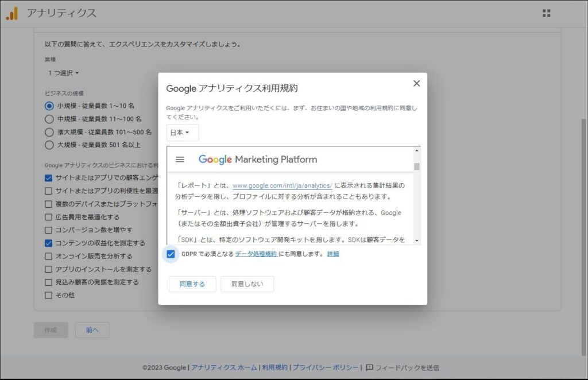The width and height of the screenshot is (588, 380).
Task: Uncheck コンテンツの収益化を測定する checkbox
Action: [x=48, y=243]
